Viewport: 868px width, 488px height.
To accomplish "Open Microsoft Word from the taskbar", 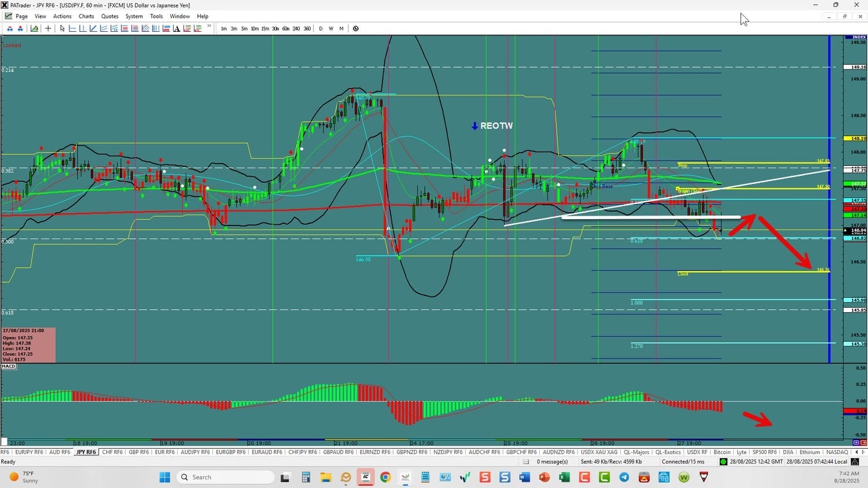I will pyautogui.click(x=524, y=477).
